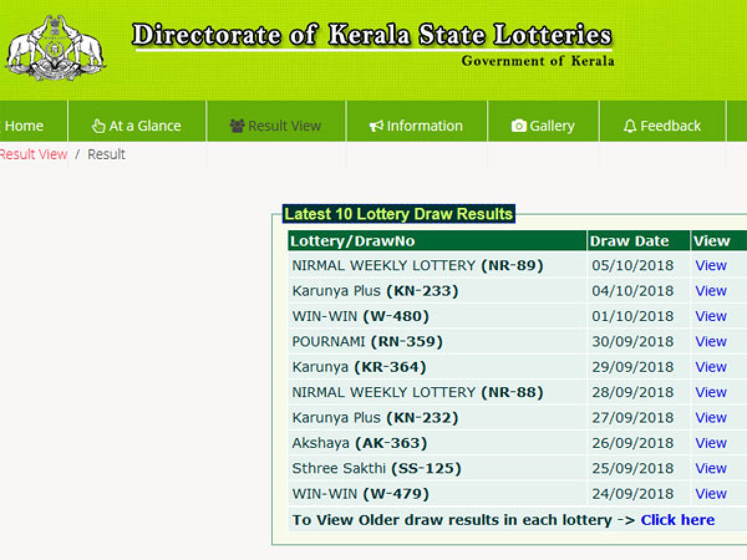Select Result View in the breadcrumb
This screenshot has width=747, height=560.
tap(33, 154)
